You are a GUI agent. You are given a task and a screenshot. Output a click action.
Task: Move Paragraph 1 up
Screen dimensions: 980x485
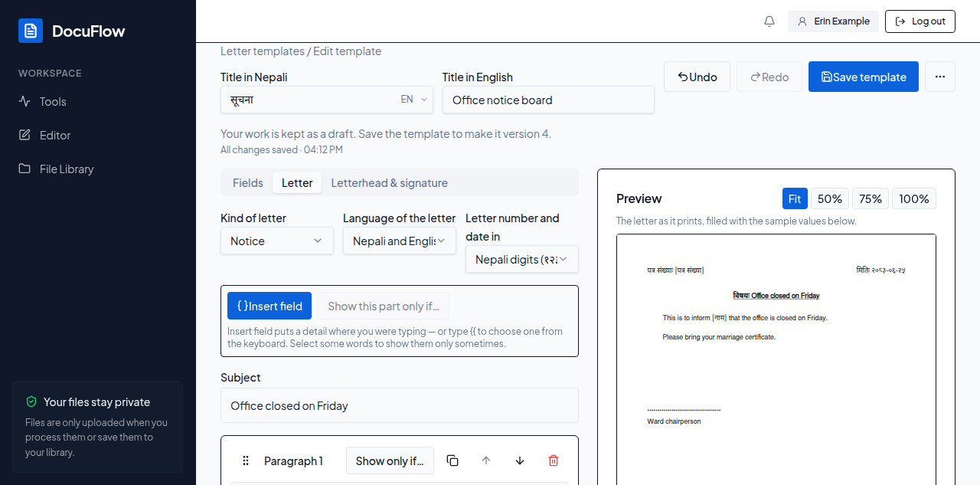[x=486, y=460]
